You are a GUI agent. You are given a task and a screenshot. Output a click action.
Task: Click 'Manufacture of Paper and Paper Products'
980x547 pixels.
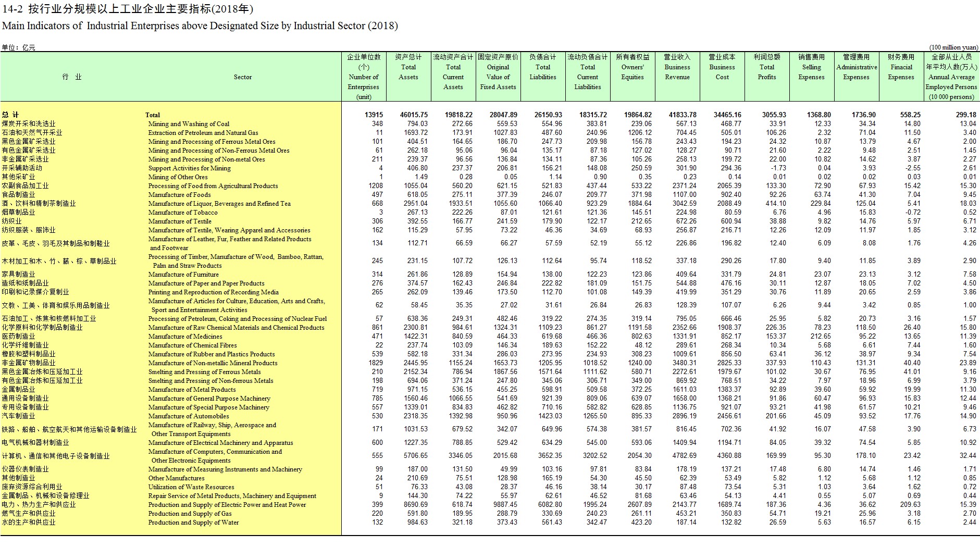point(206,283)
